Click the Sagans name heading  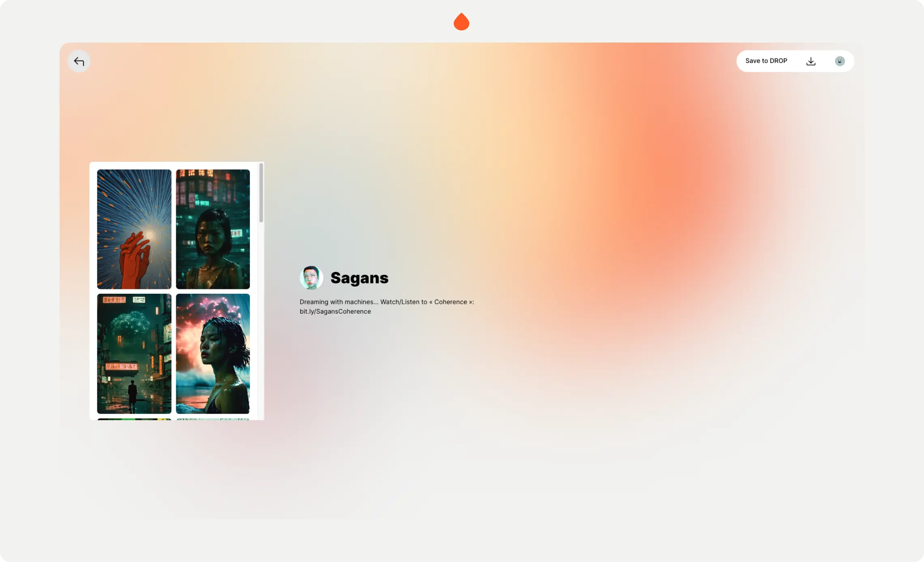point(359,278)
